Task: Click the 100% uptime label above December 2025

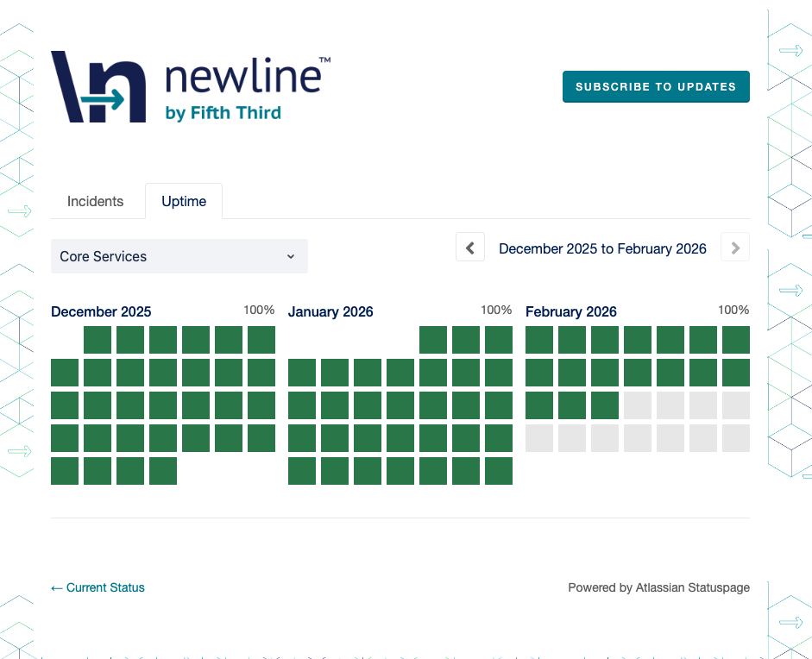Action: [x=260, y=310]
